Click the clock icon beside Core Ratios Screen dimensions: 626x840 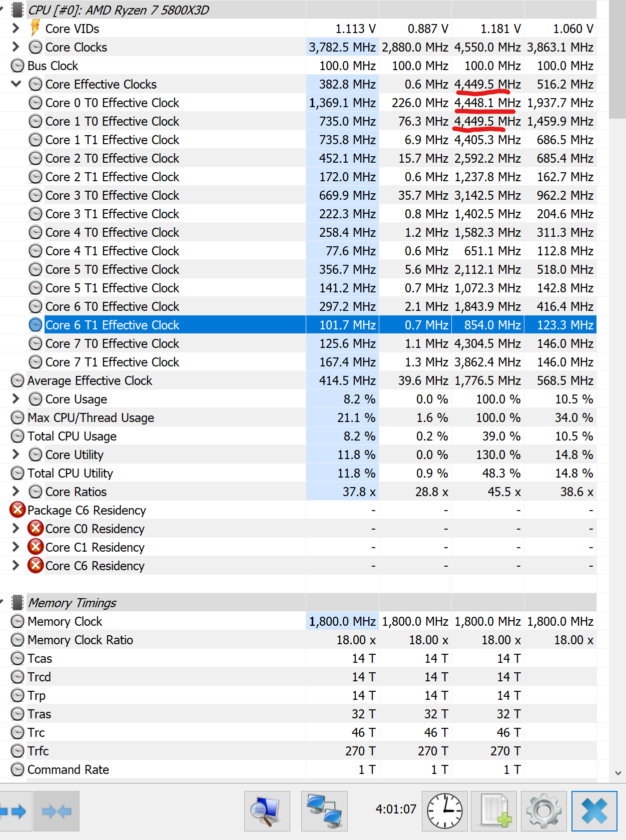(36, 492)
